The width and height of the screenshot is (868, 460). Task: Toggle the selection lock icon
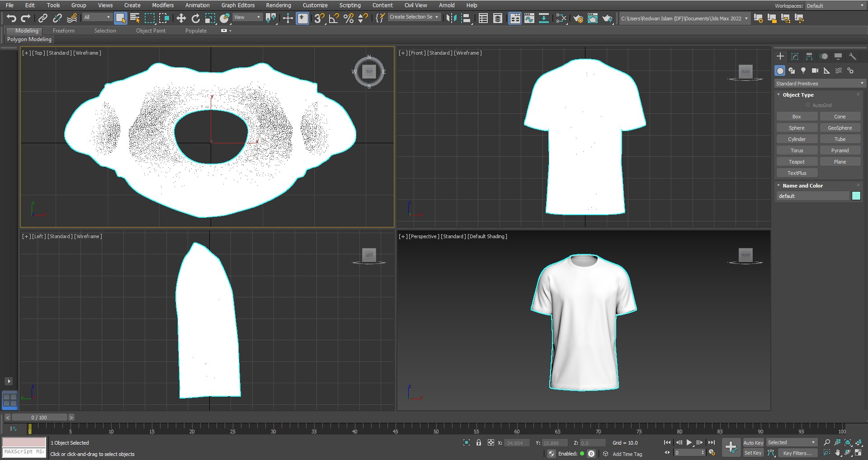[x=479, y=443]
